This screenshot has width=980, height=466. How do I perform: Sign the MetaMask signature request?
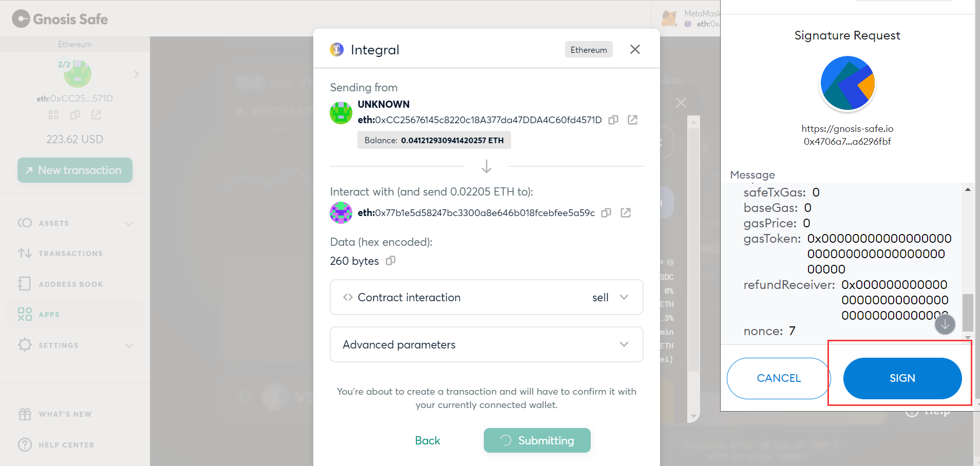[902, 378]
